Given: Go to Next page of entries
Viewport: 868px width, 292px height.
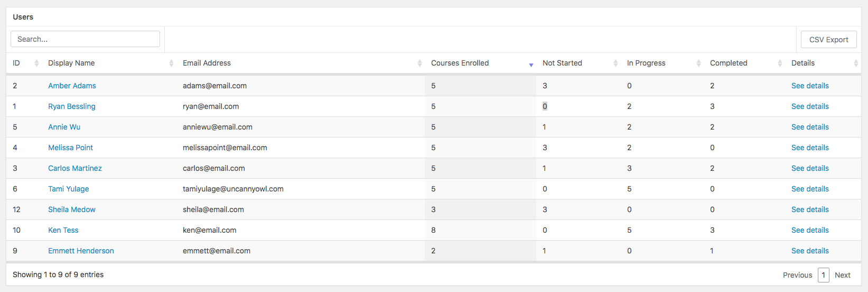Looking at the screenshot, I should coord(842,275).
